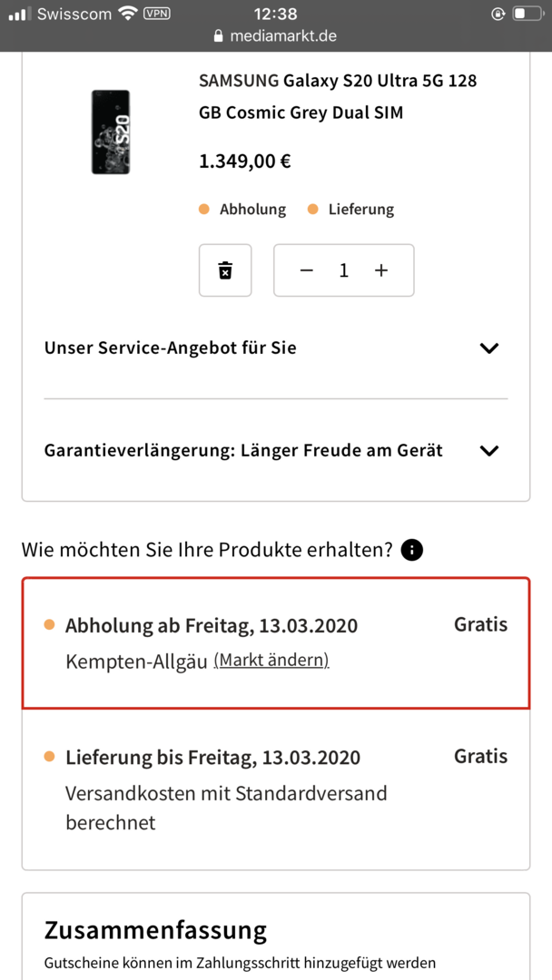
Task: Tap the orientation lock status icon
Action: click(498, 14)
